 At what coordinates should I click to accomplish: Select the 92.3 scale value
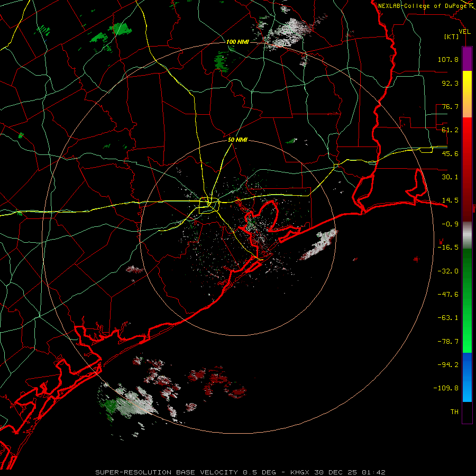click(x=450, y=83)
